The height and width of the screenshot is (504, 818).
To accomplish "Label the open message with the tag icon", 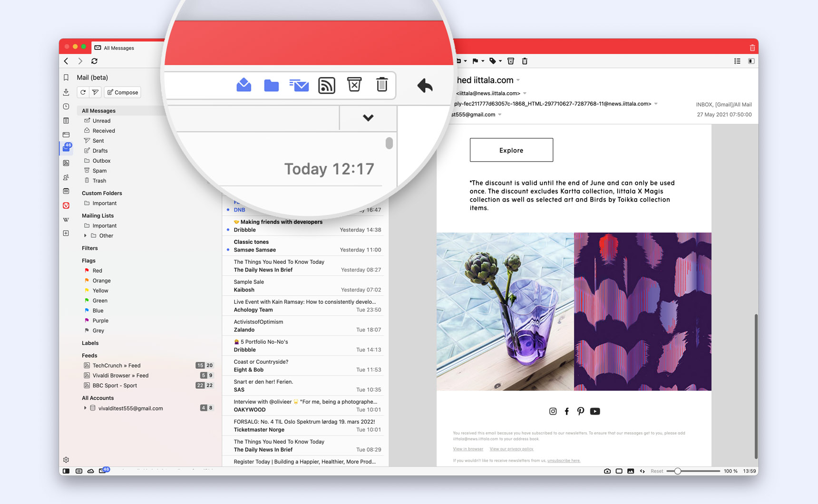I will (x=493, y=61).
